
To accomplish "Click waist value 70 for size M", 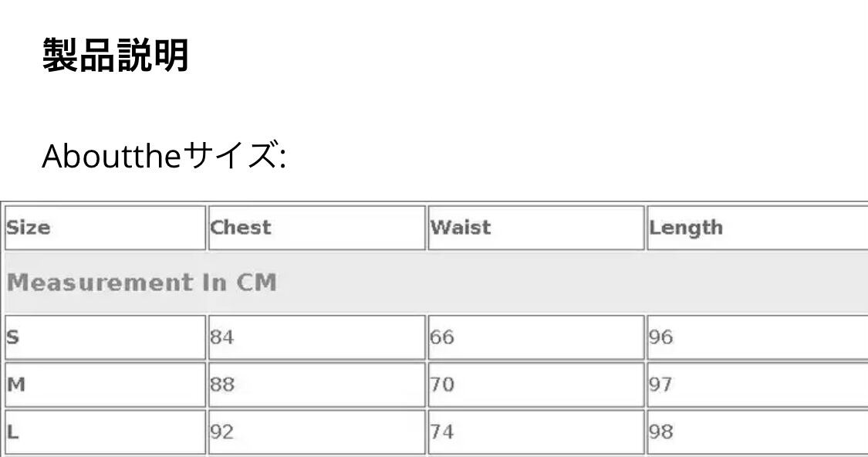I will coord(442,384).
